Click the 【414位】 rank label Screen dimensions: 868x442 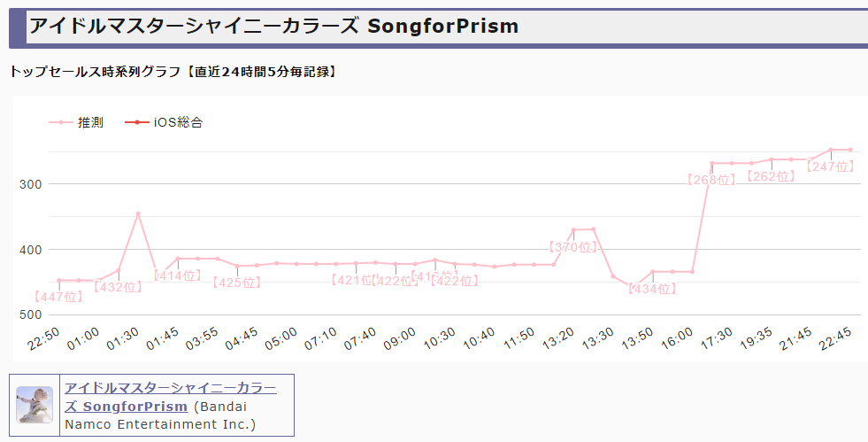point(179,275)
